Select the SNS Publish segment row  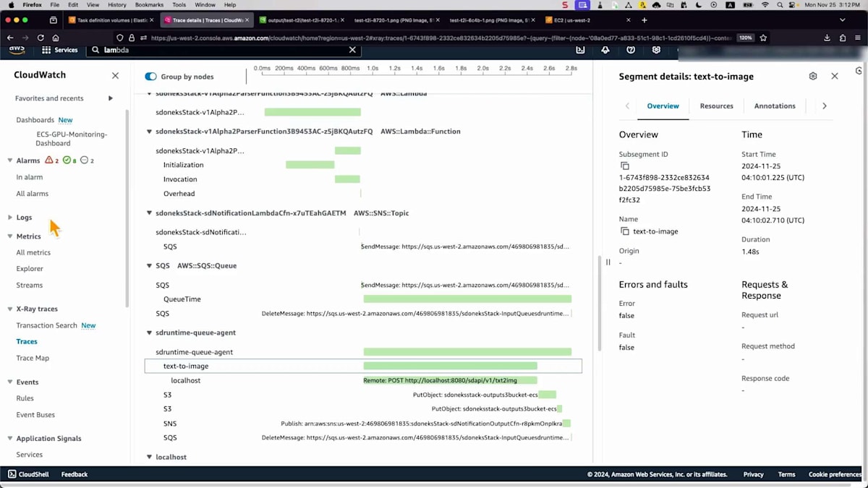pos(363,424)
